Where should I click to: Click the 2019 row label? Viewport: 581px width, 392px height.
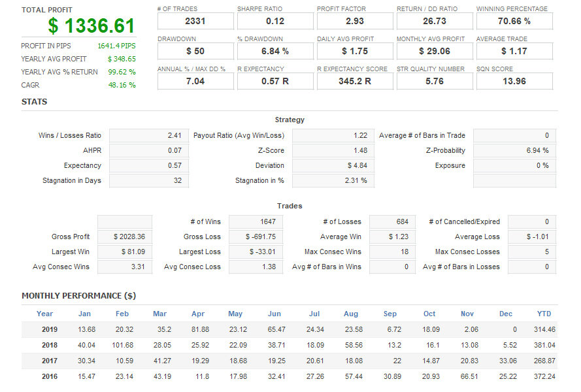click(50, 329)
